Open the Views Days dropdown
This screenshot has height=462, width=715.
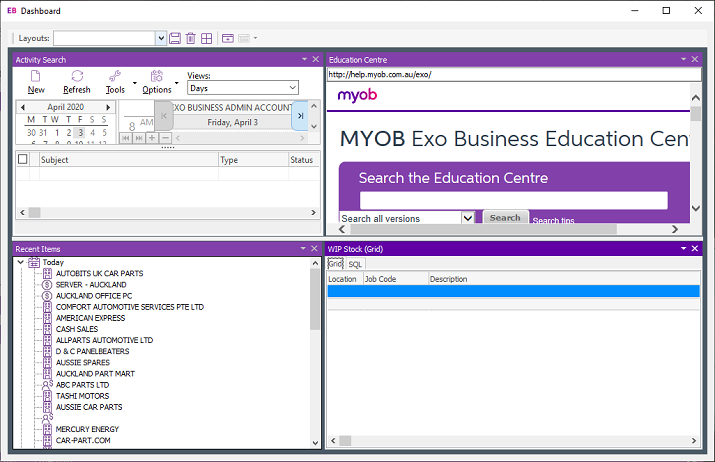pyautogui.click(x=292, y=88)
